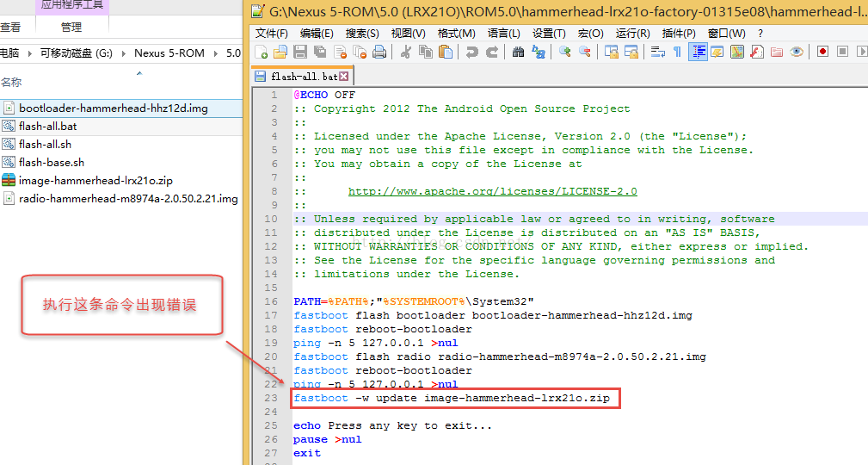Open the 应用程序工具 ribbon tab in Explorer

[71, 5]
